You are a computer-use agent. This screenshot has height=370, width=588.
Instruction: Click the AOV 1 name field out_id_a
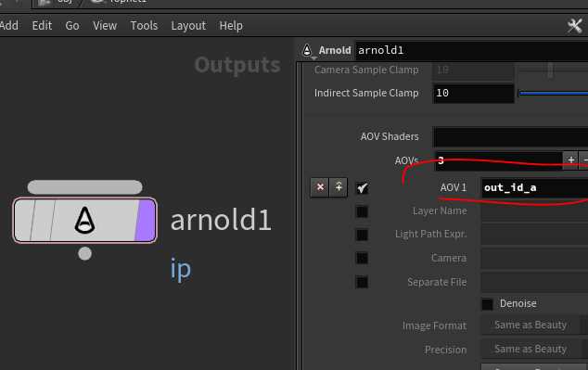coord(534,188)
